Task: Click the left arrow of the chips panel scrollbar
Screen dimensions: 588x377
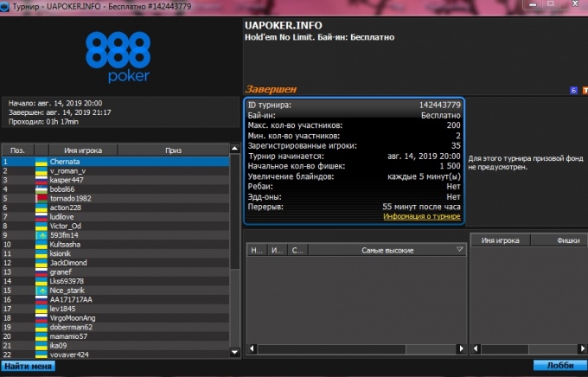Action: (476, 348)
